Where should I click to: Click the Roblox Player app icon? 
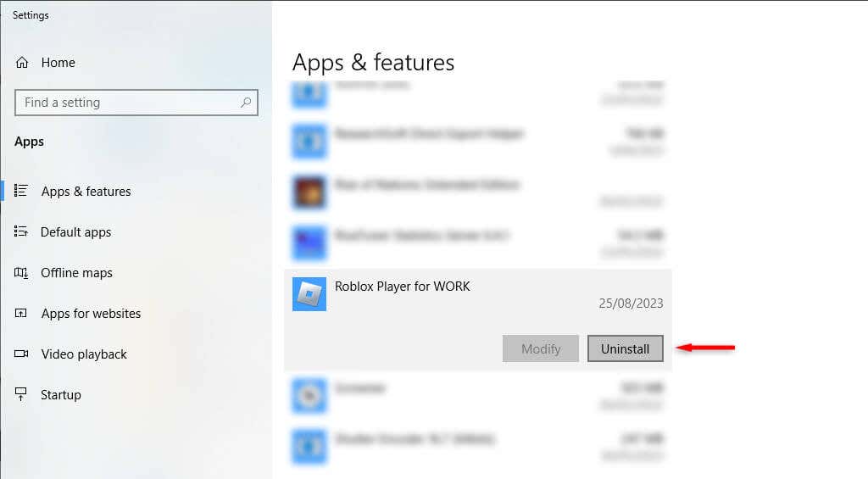point(309,294)
